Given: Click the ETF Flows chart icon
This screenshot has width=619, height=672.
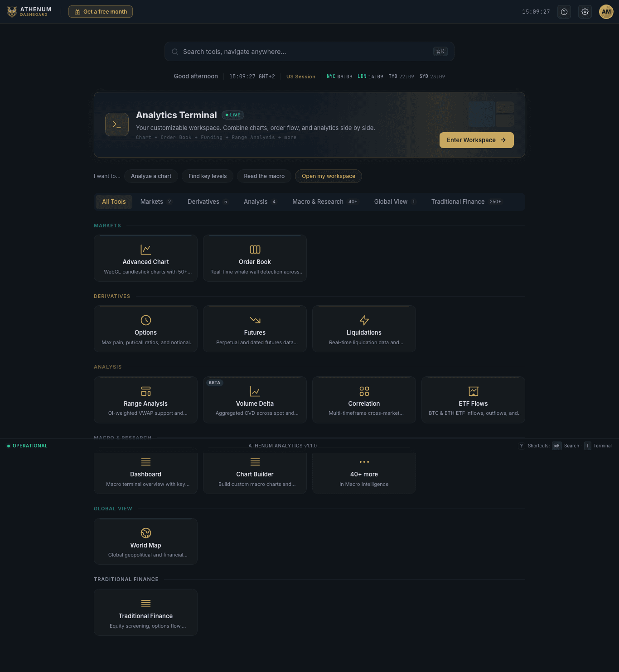Looking at the screenshot, I should click(474, 391).
